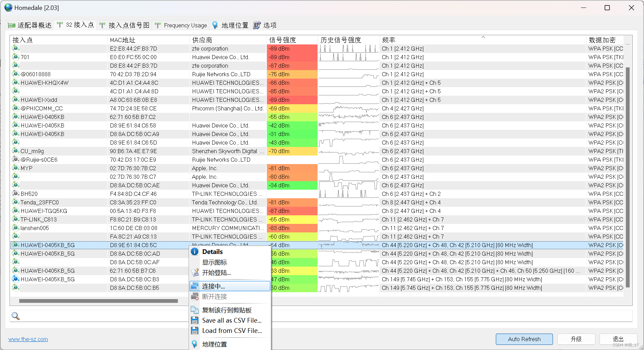Click the icon beside lanshen005
Image resolution: width=644 pixels, height=350 pixels.
(16, 228)
